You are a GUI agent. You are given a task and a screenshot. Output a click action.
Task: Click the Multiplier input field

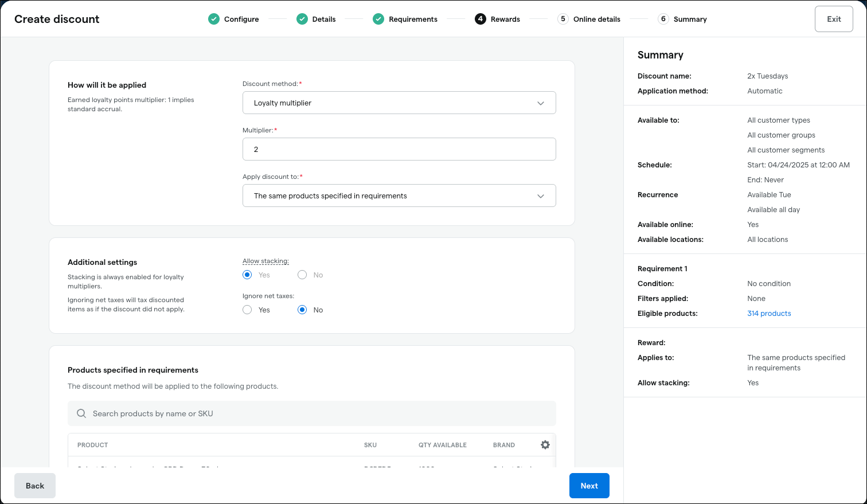pyautogui.click(x=399, y=149)
